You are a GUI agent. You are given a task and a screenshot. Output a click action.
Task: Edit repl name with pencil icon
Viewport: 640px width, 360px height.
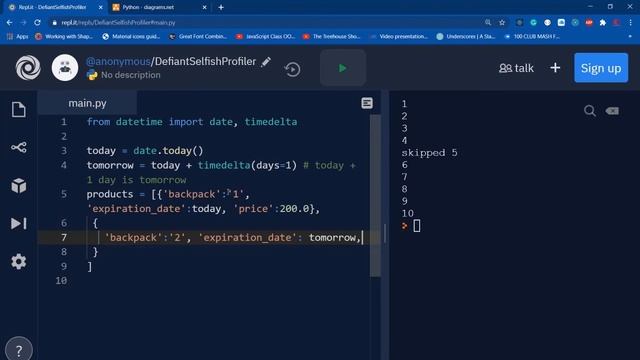[x=266, y=62]
